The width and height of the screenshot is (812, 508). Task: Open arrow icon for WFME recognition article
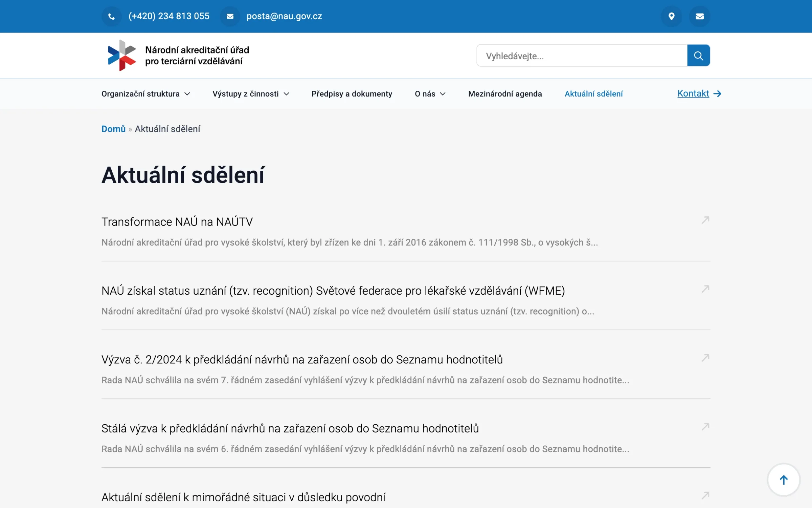[705, 289]
